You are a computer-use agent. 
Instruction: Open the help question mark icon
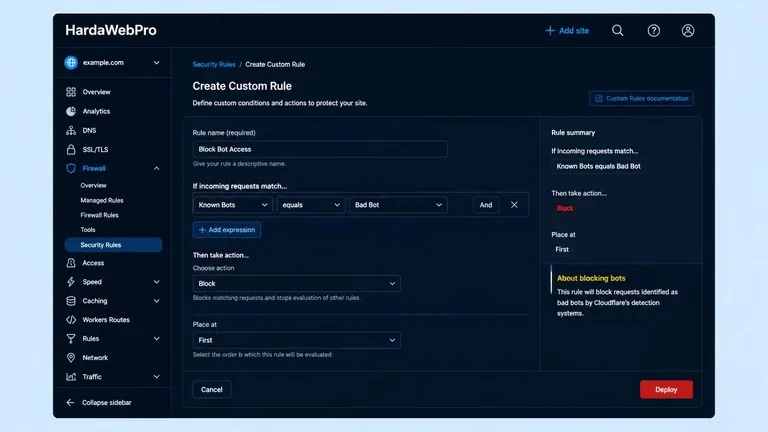click(653, 30)
